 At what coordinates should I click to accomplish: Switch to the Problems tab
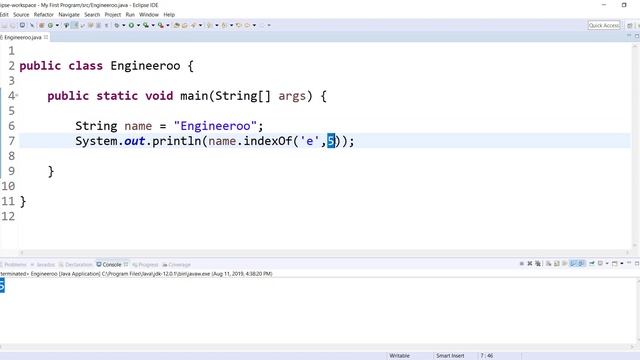click(x=13, y=264)
